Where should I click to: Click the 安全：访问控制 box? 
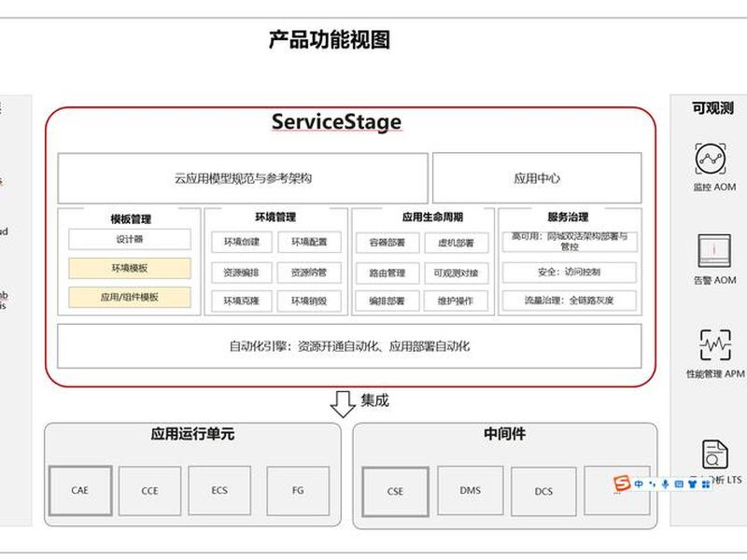click(570, 272)
